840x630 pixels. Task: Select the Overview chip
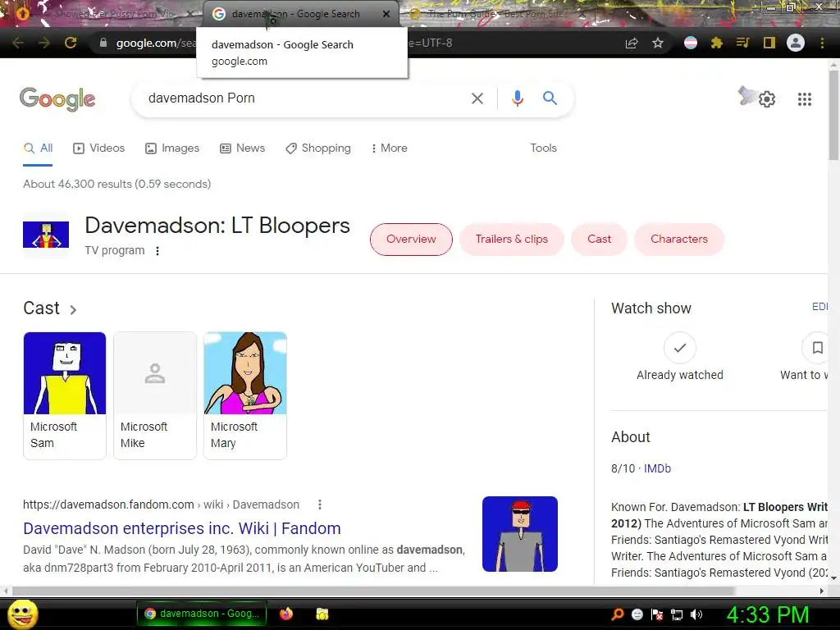pyautogui.click(x=412, y=240)
